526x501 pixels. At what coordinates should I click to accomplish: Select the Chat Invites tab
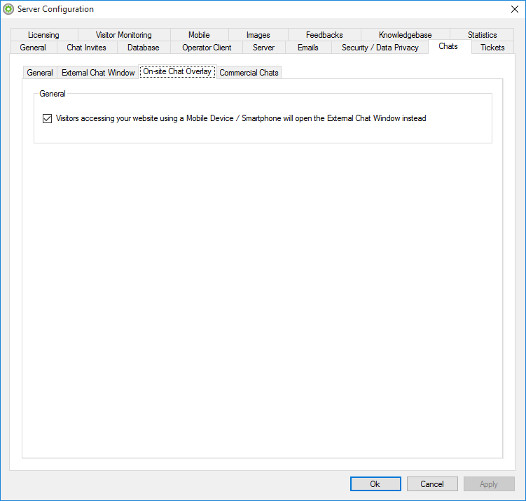[x=87, y=47]
